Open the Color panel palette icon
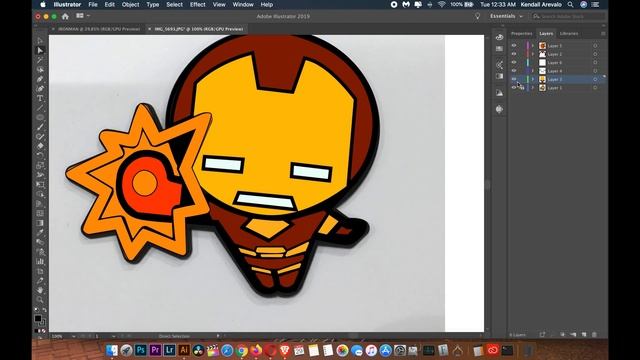Screen dimensions: 640x360 tap(499, 37)
